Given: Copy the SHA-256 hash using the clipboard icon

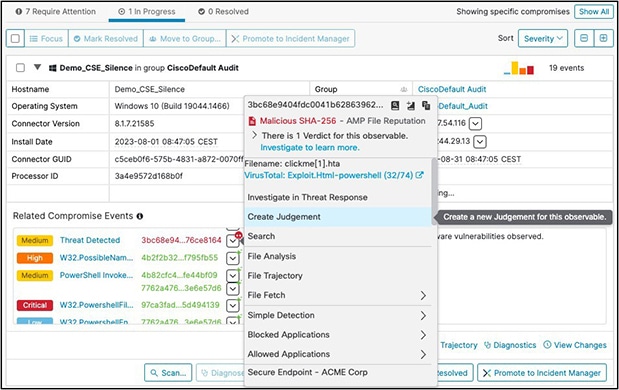Looking at the screenshot, I should point(426,105).
